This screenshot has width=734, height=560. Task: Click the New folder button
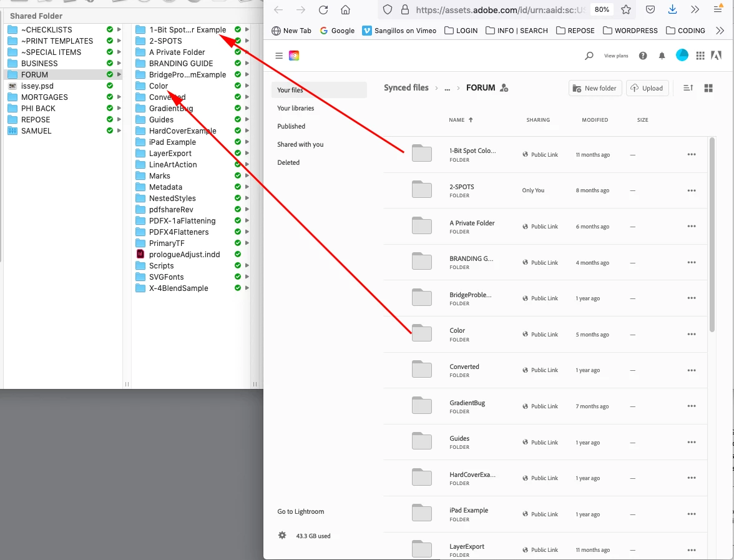coord(595,88)
